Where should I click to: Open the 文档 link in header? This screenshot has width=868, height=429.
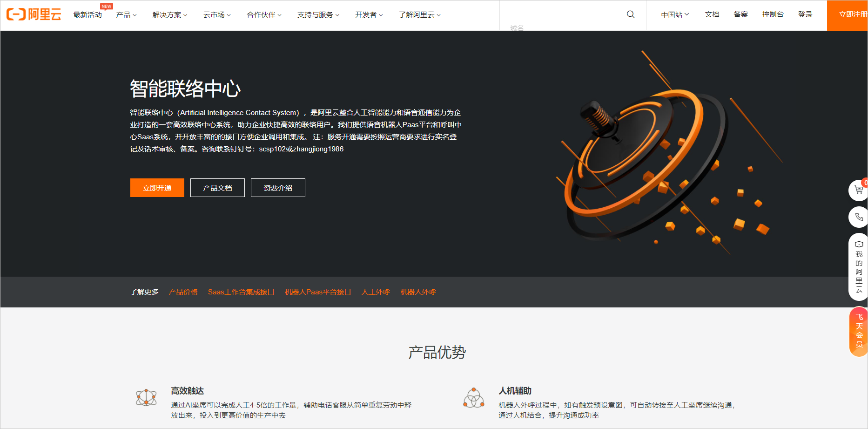coord(712,14)
